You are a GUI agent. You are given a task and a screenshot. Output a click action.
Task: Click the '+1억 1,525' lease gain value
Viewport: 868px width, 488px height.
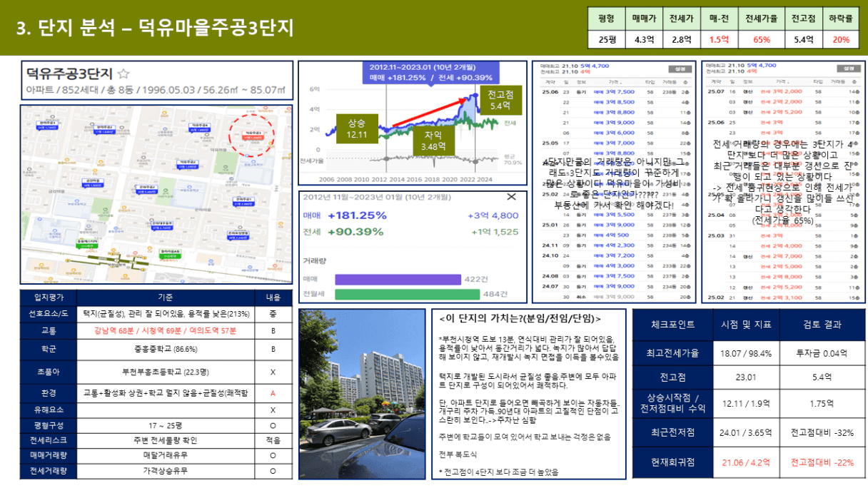495,232
